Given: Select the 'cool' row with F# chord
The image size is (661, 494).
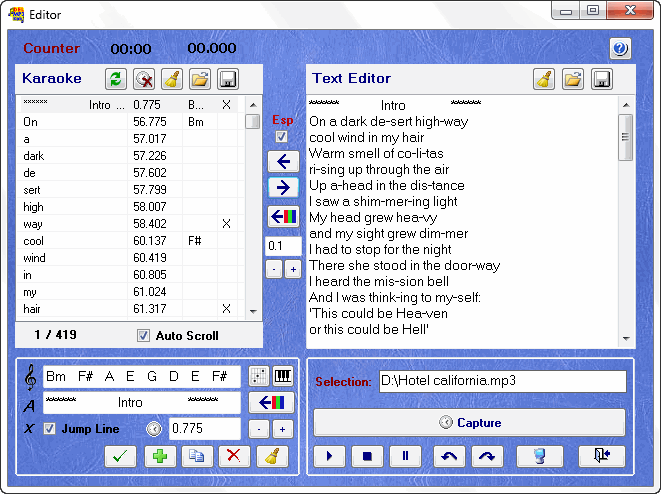Looking at the screenshot, I should (130, 241).
